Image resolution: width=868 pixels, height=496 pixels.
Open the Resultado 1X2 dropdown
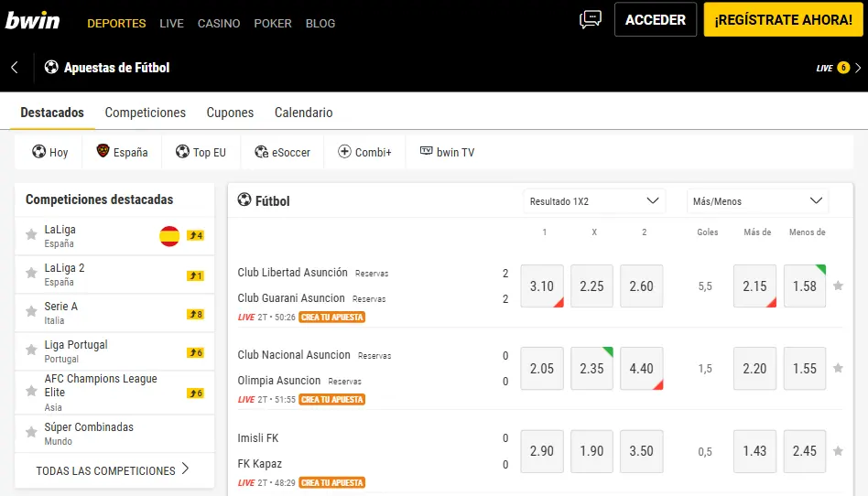[x=594, y=201]
